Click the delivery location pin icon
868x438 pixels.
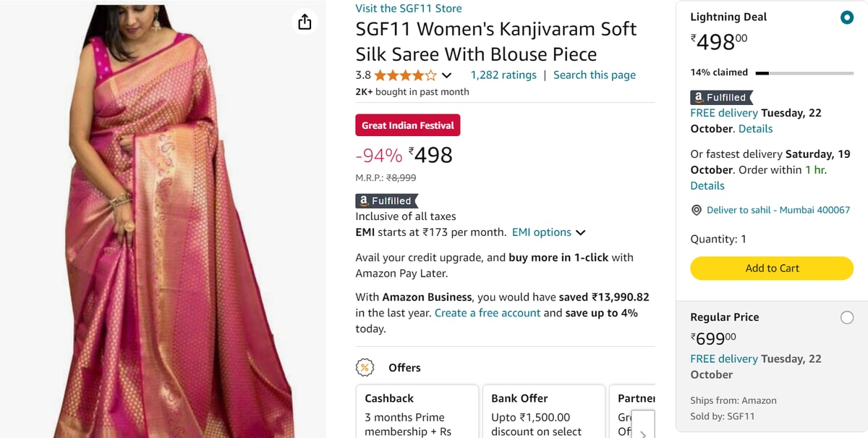[x=697, y=210]
